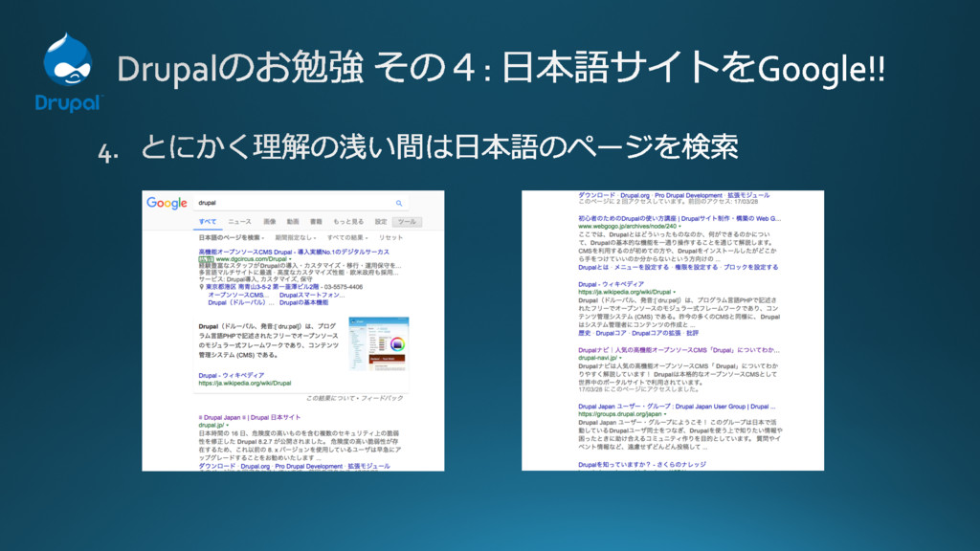Click bullet text とにかく理解の浅い間は日本語のページを検索
The height and width of the screenshot is (551, 980).
tap(439, 147)
